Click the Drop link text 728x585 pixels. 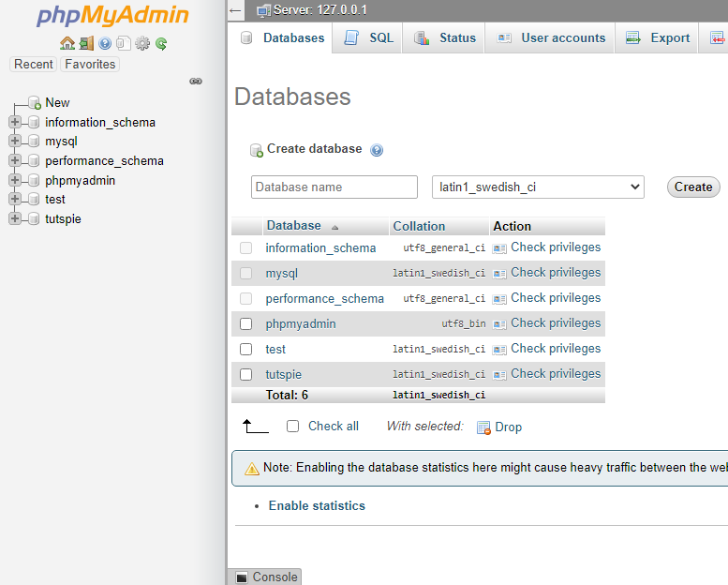pyautogui.click(x=509, y=427)
